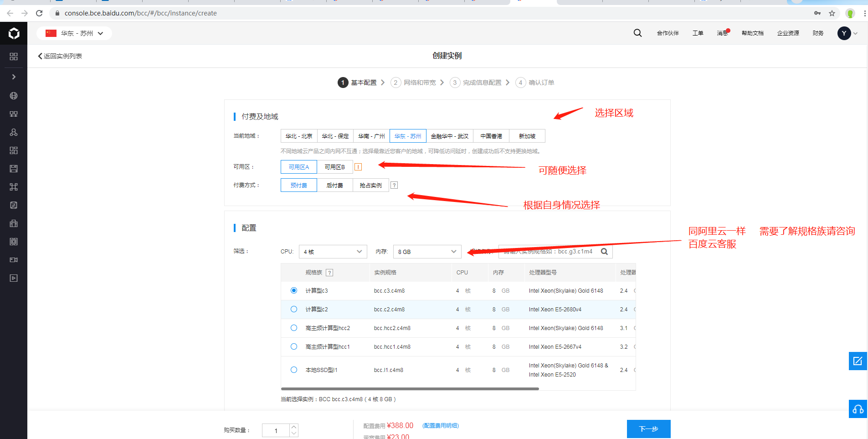This screenshot has width=868, height=439.
Task: Open the CPU 4核 dropdown
Action: [333, 252]
